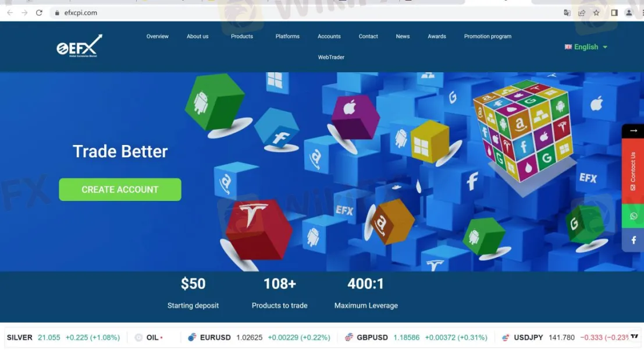The height and width of the screenshot is (350, 644).
Task: Open the Overview menu item
Action: click(157, 36)
